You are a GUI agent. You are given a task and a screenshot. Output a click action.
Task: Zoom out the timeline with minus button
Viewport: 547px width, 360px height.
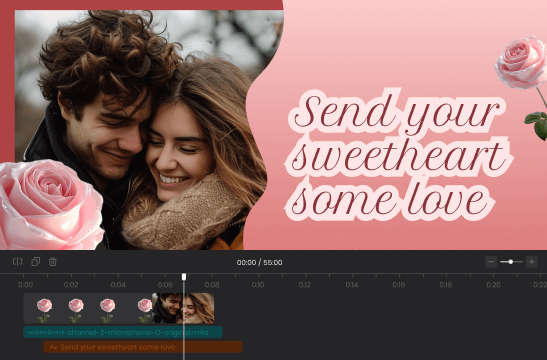(x=491, y=262)
